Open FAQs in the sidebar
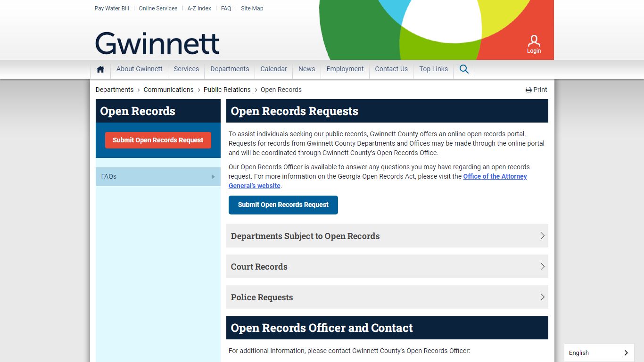 coord(158,176)
